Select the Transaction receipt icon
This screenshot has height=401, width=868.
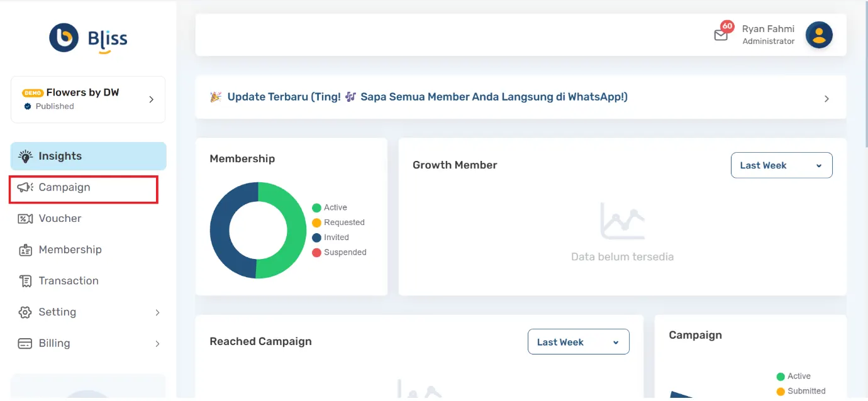point(25,280)
